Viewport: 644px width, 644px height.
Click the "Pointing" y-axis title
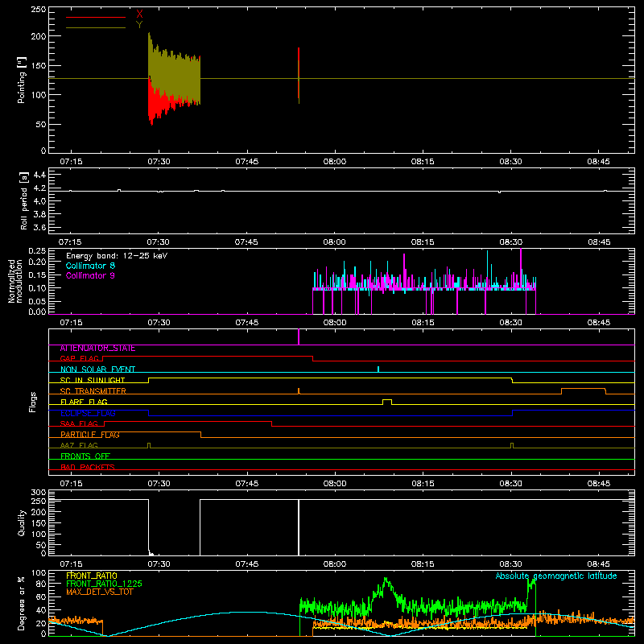point(22,80)
